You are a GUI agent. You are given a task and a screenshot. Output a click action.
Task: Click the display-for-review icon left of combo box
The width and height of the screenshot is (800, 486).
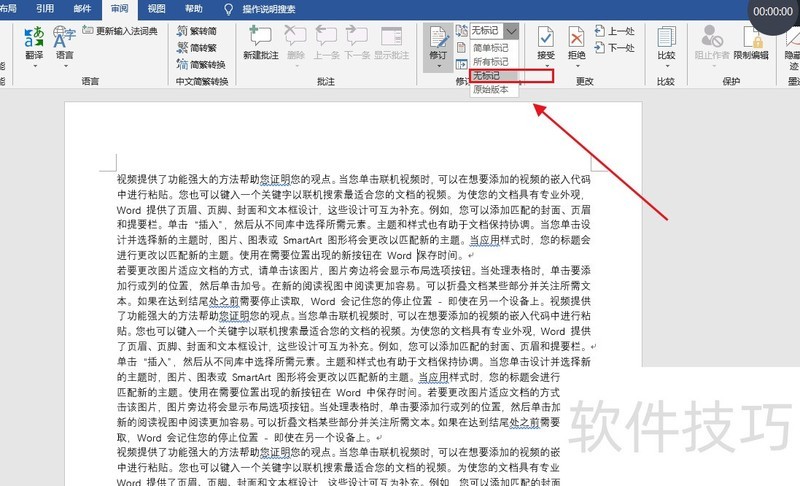pyautogui.click(x=461, y=31)
